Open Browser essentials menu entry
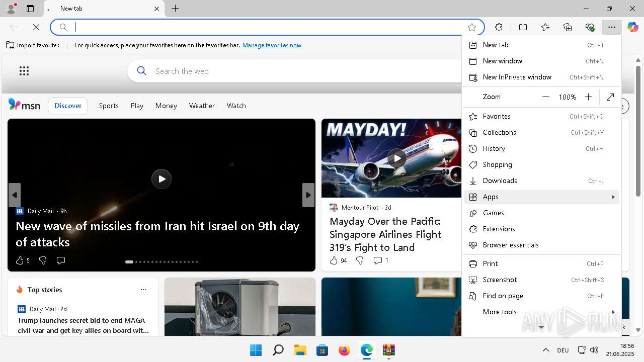 pos(541,245)
